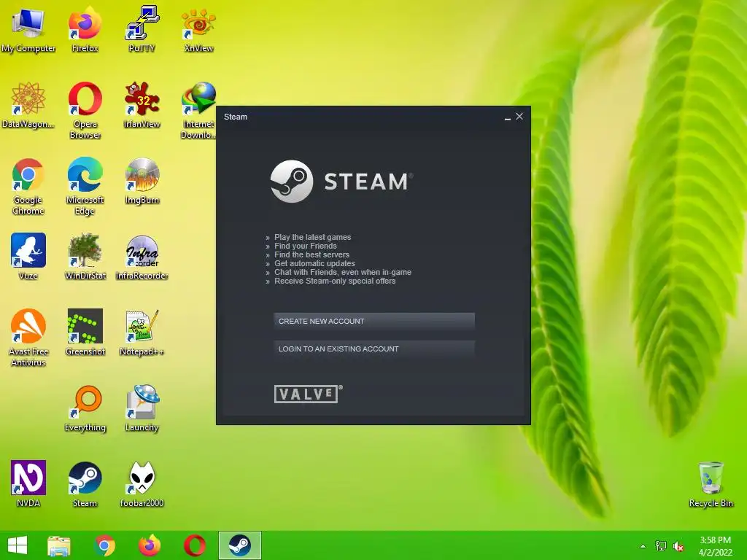
Task: Select the Everything search desktop shortcut
Action: pyautogui.click(x=85, y=408)
